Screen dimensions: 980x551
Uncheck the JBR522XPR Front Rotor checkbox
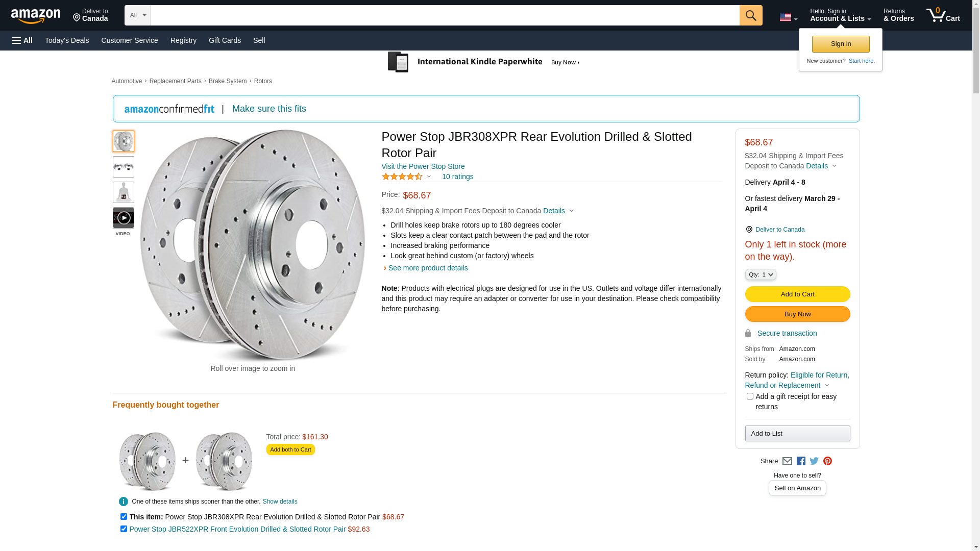[x=124, y=529]
